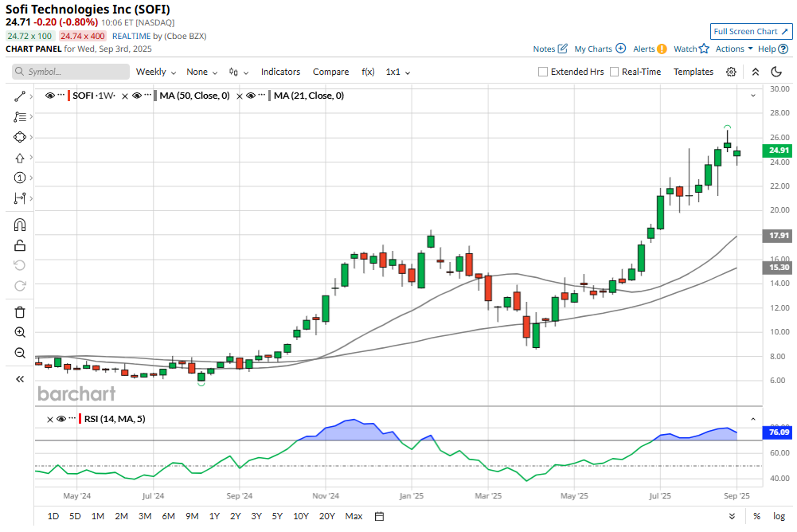Toggle visibility of SOFI 1W series
The image size is (797, 532).
point(50,96)
